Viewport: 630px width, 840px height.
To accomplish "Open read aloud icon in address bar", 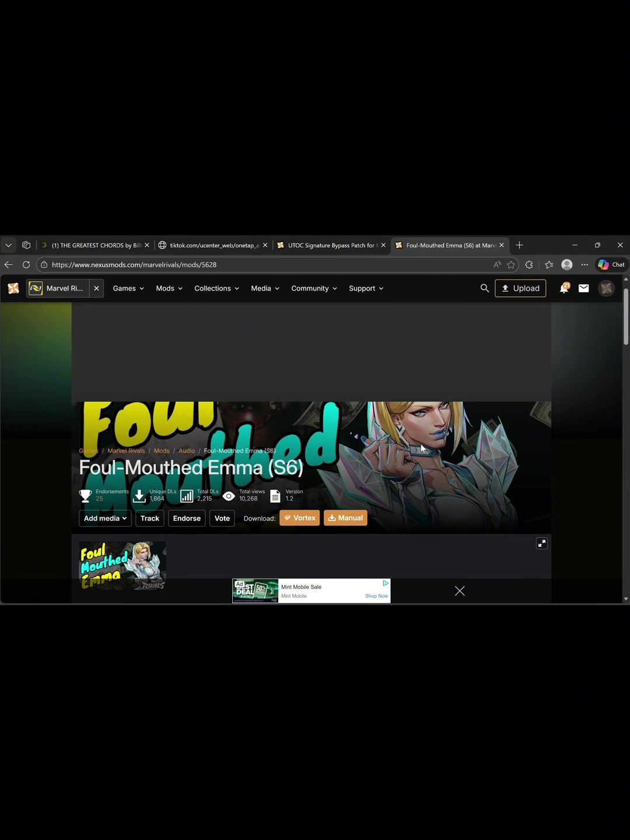I will [x=498, y=265].
